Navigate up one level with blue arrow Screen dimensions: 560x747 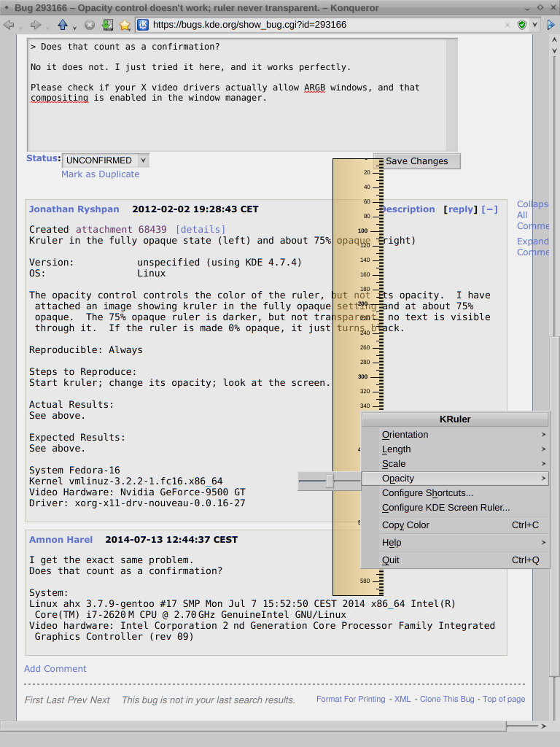coord(63,24)
